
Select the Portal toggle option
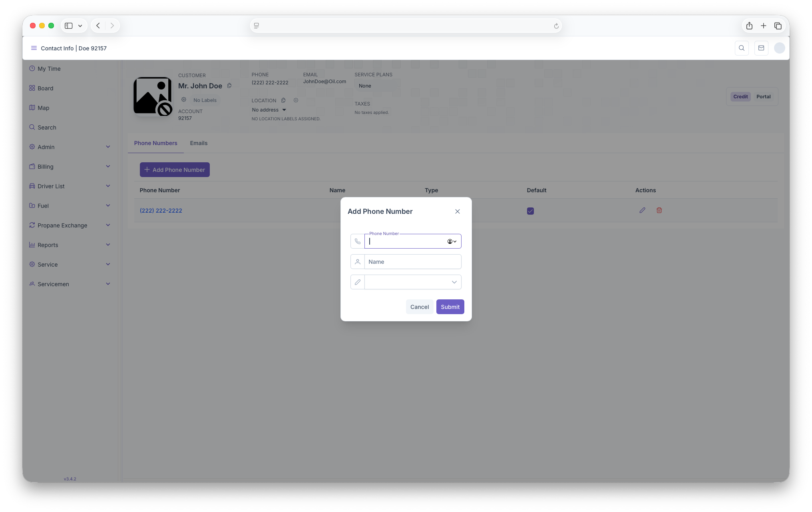(763, 97)
